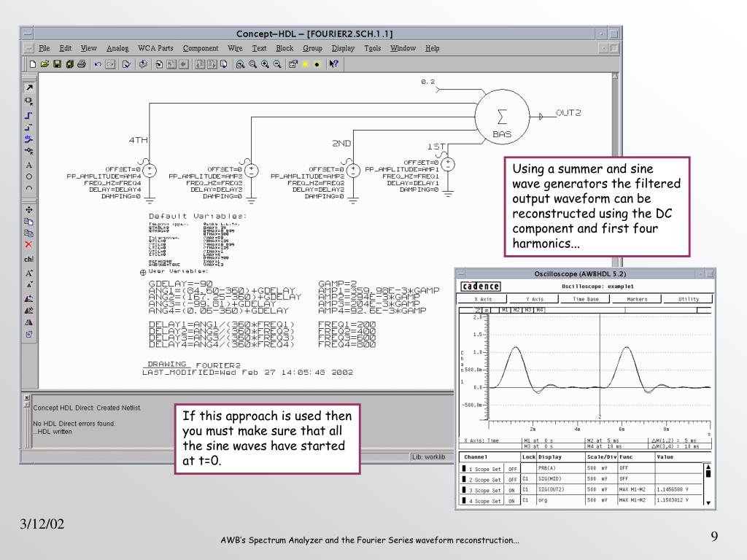Toggle channel 2 Scope Set OFF button
The width and height of the screenshot is (747, 560).
513,480
